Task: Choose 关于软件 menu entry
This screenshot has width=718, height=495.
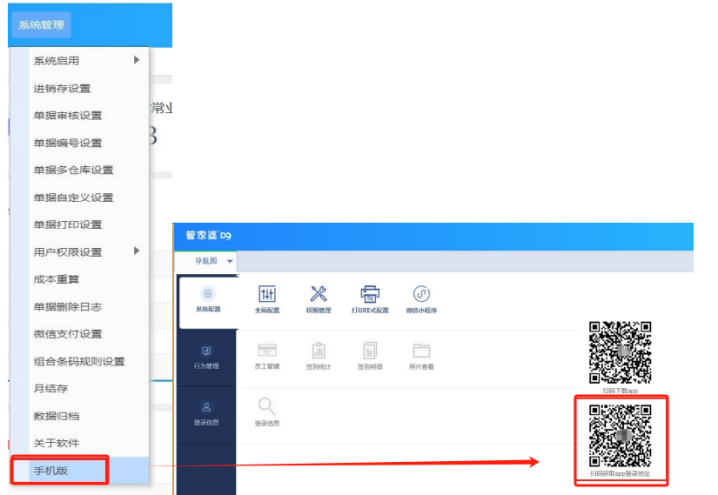Action: pos(80,443)
